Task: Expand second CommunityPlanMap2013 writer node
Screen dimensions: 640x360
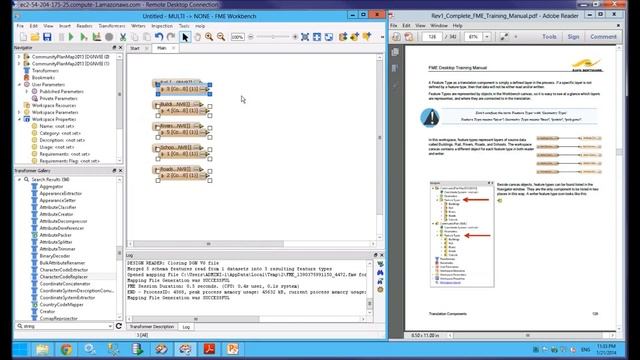Action: click(19, 64)
